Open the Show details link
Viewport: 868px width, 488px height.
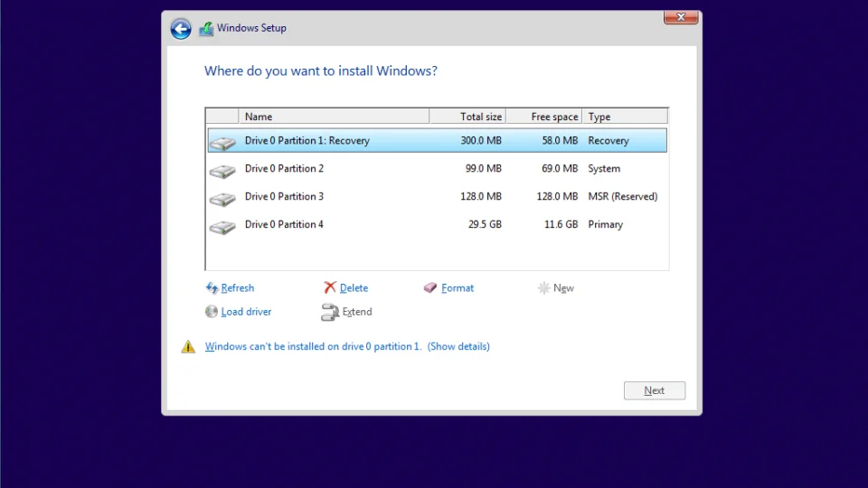point(458,346)
